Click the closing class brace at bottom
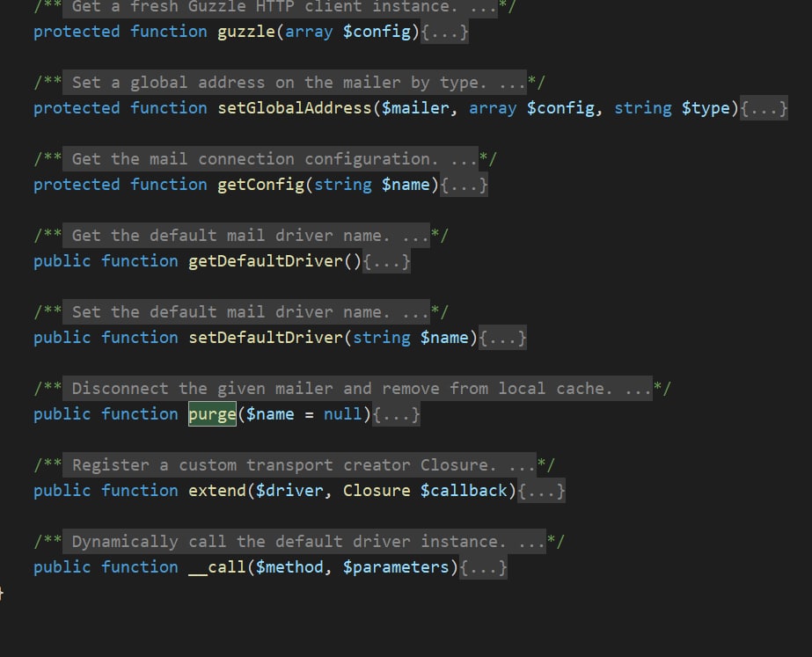The height and width of the screenshot is (657, 812). click(2, 594)
